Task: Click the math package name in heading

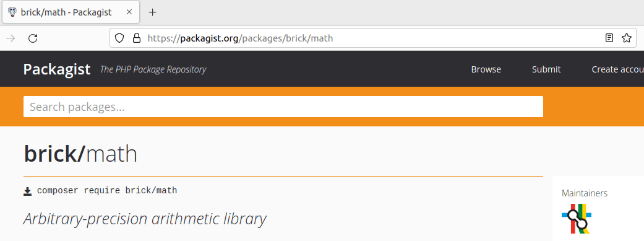Action: tap(111, 154)
